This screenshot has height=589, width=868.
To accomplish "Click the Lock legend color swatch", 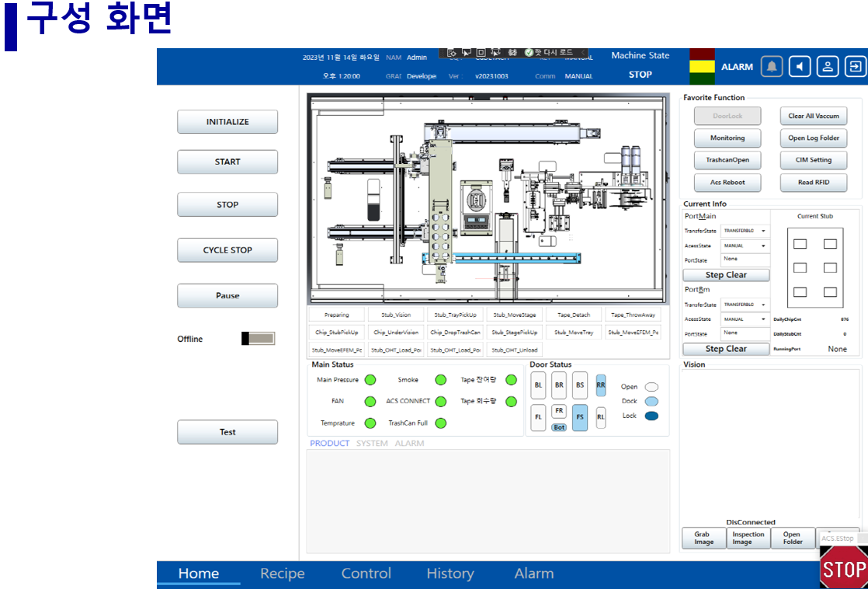I will point(651,416).
